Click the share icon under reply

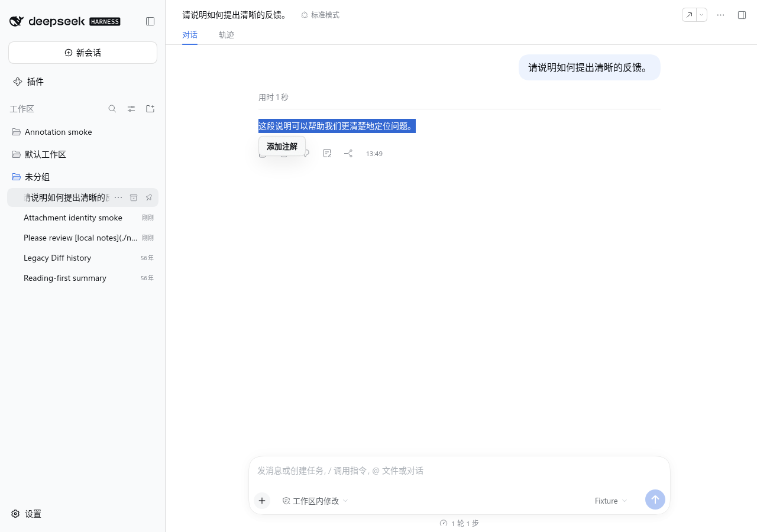[348, 153]
